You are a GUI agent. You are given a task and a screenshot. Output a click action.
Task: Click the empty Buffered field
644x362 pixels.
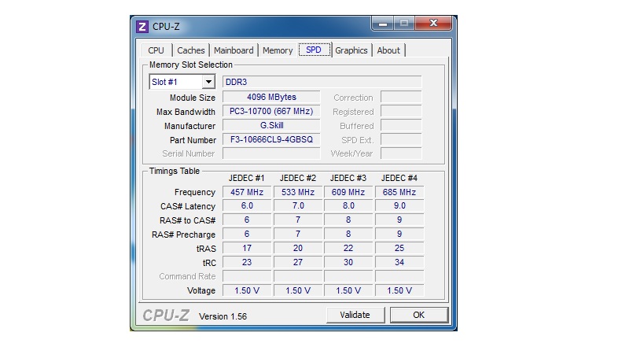point(401,125)
